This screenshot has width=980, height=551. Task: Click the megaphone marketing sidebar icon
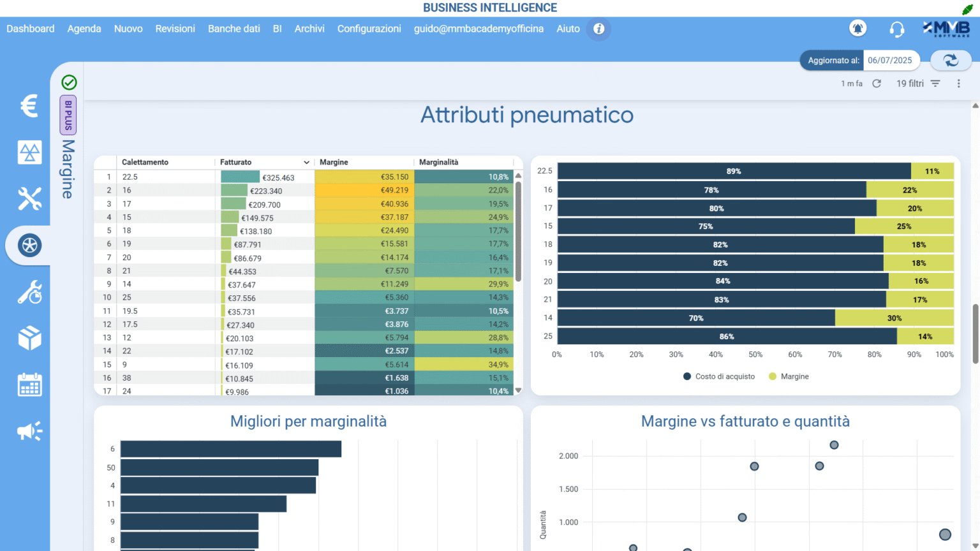pos(29,432)
